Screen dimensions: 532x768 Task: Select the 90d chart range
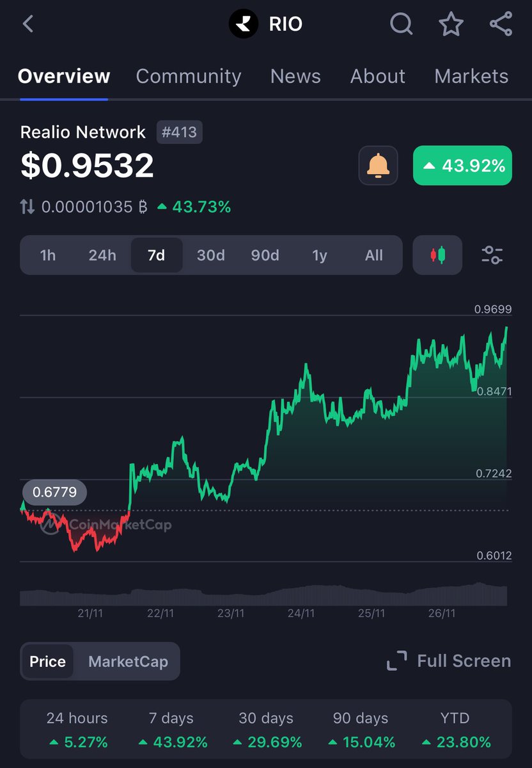[x=265, y=255]
